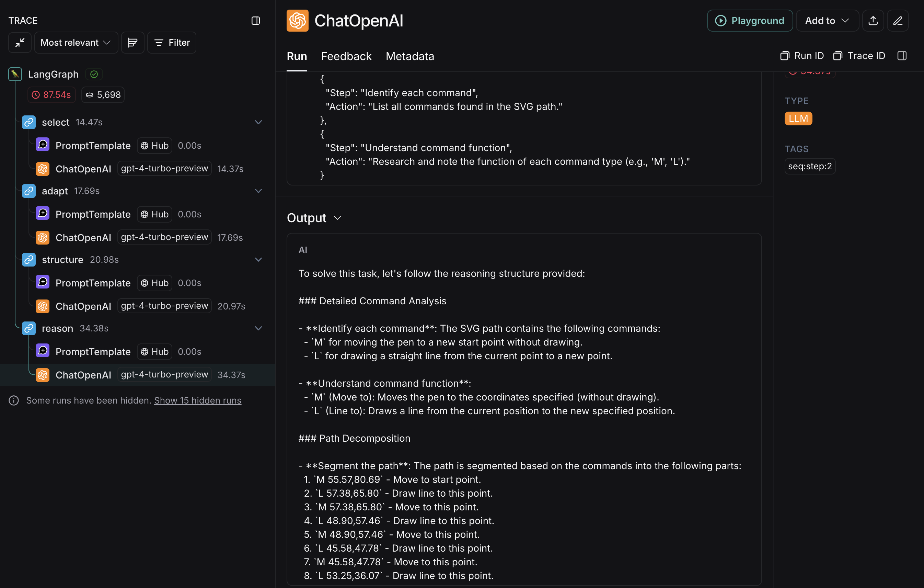
Task: Click the reason chain link icon
Action: click(x=29, y=328)
